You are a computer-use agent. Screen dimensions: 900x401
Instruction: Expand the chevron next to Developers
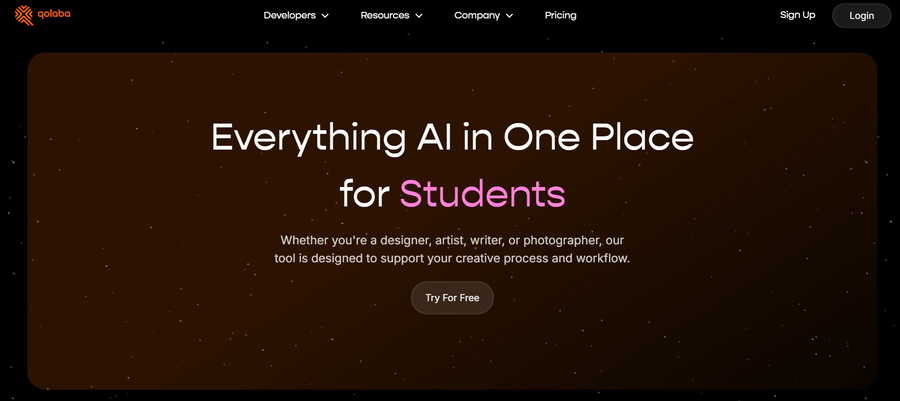point(325,16)
